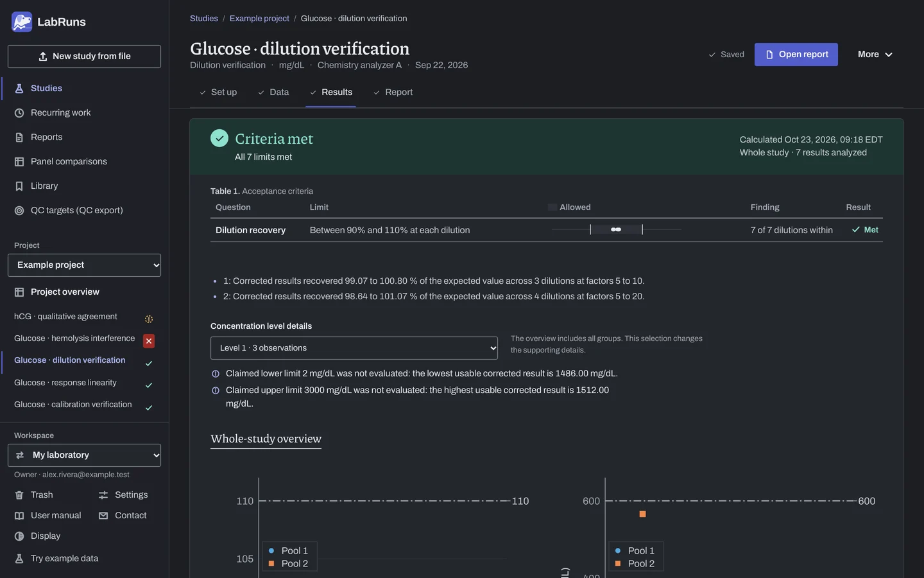The height and width of the screenshot is (578, 924).
Task: Open Settings in the workspace section
Action: click(x=123, y=495)
